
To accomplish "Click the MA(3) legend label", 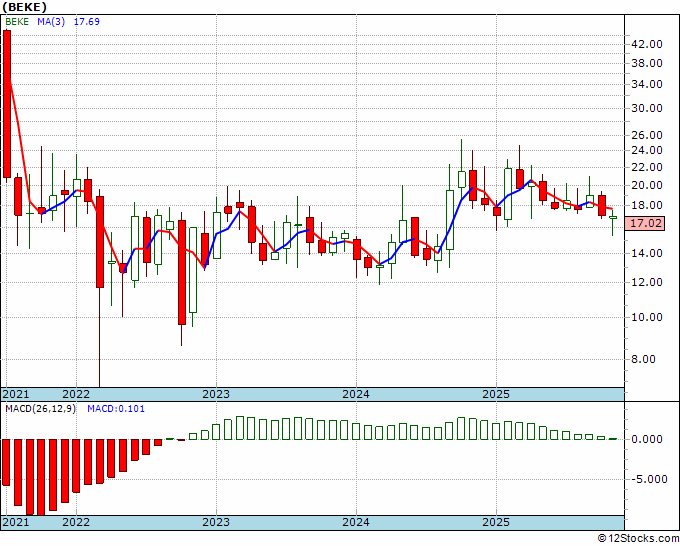I will (x=51, y=22).
